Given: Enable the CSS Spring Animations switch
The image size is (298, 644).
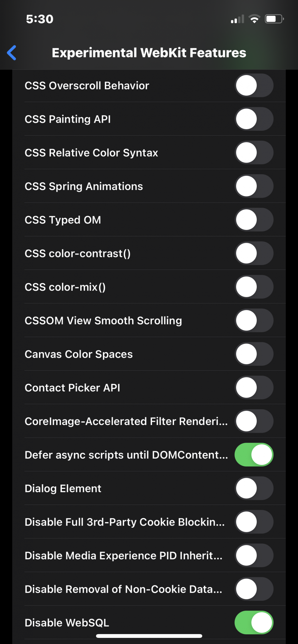Looking at the screenshot, I should pyautogui.click(x=254, y=186).
